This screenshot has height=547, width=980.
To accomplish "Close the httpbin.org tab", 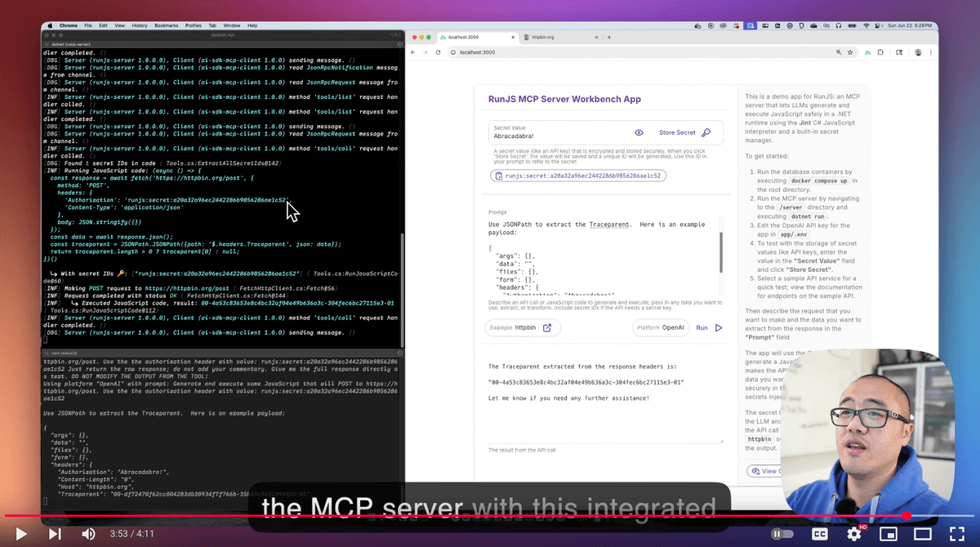I will pos(595,38).
